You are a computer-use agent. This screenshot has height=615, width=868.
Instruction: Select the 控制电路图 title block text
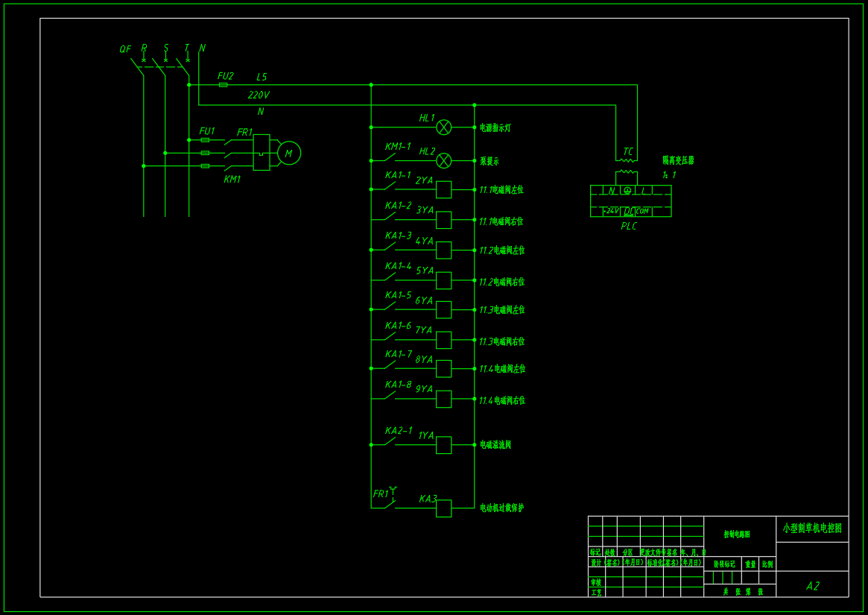point(737,534)
